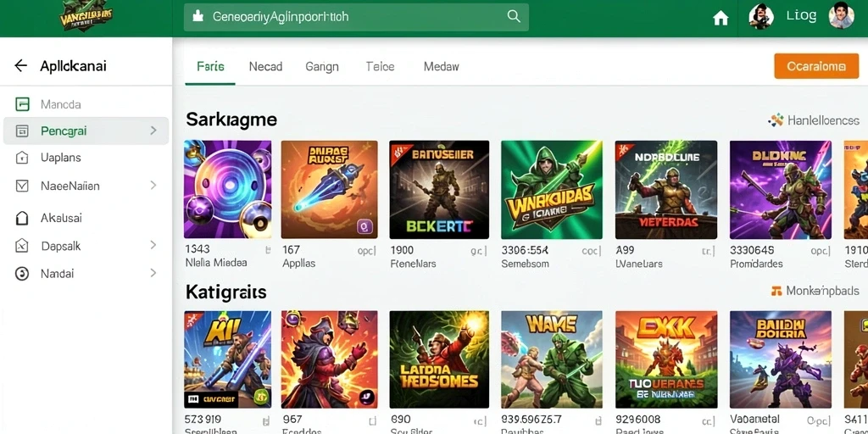Expand the Dapsalk sidebar chevron
Viewport: 868px width, 434px height.
tap(153, 245)
